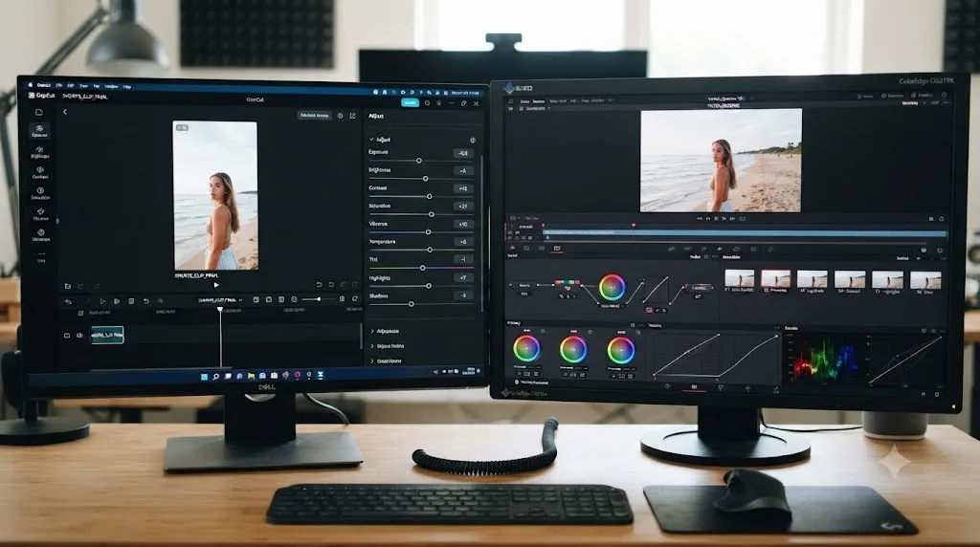The height and width of the screenshot is (547, 980).
Task: Open the folder icon in left monitor sidebar
Action: pyautogui.click(x=38, y=113)
